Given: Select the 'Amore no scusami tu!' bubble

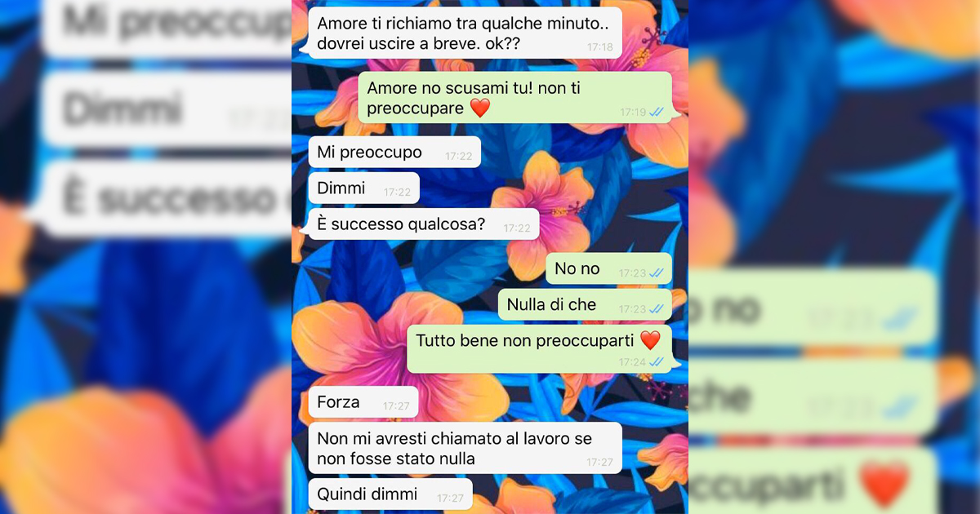Looking at the screenshot, I should click(x=514, y=97).
